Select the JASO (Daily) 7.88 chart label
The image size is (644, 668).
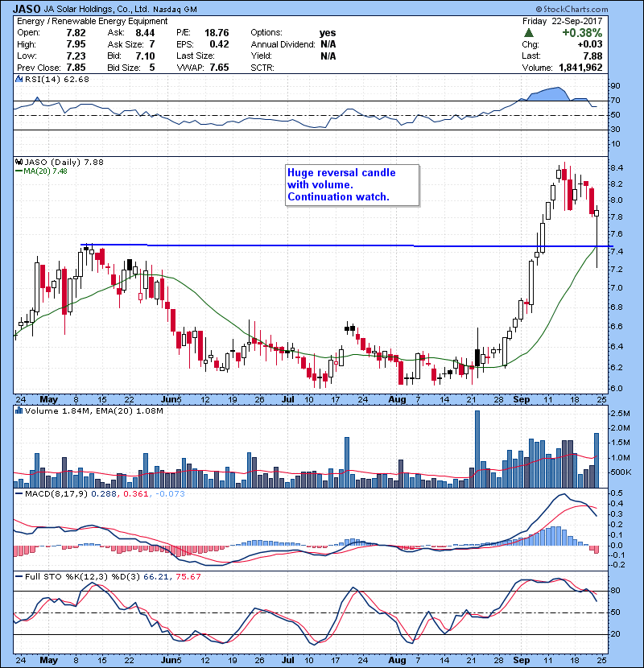64,163
